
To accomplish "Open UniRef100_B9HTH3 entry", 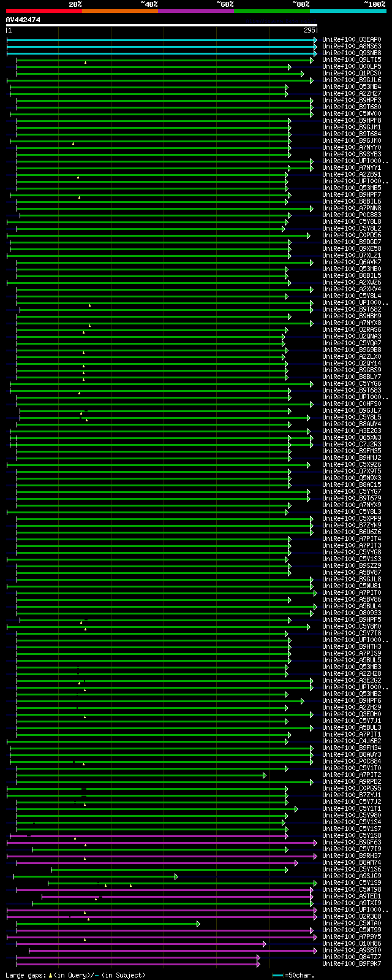I will [352, 646].
